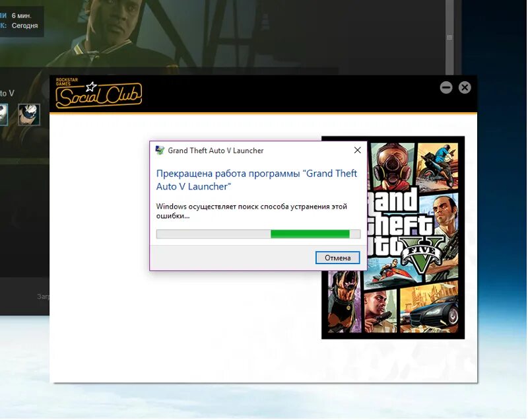Click the "Сегодня" text in Steam window
The height and width of the screenshot is (420, 528).
pos(24,26)
